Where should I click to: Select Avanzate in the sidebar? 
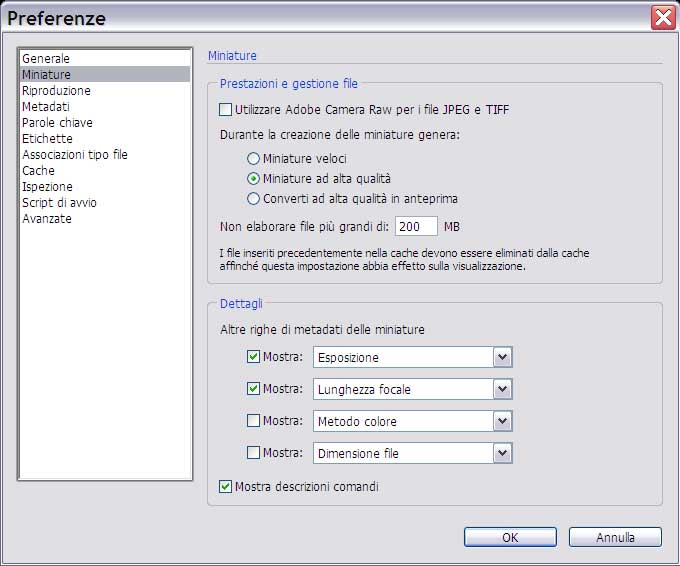point(47,219)
